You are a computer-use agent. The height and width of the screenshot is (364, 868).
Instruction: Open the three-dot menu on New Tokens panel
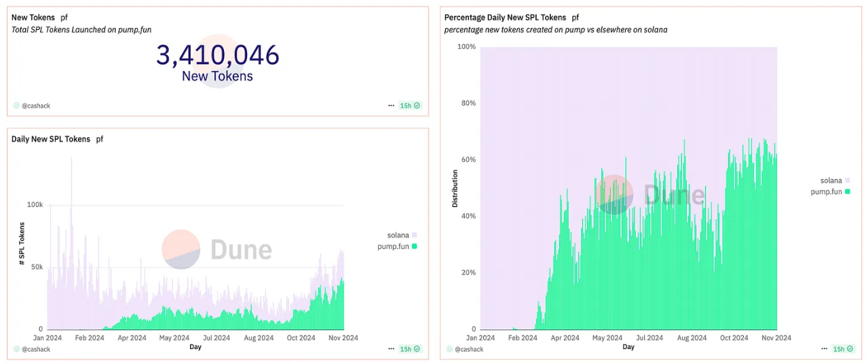[x=391, y=106]
